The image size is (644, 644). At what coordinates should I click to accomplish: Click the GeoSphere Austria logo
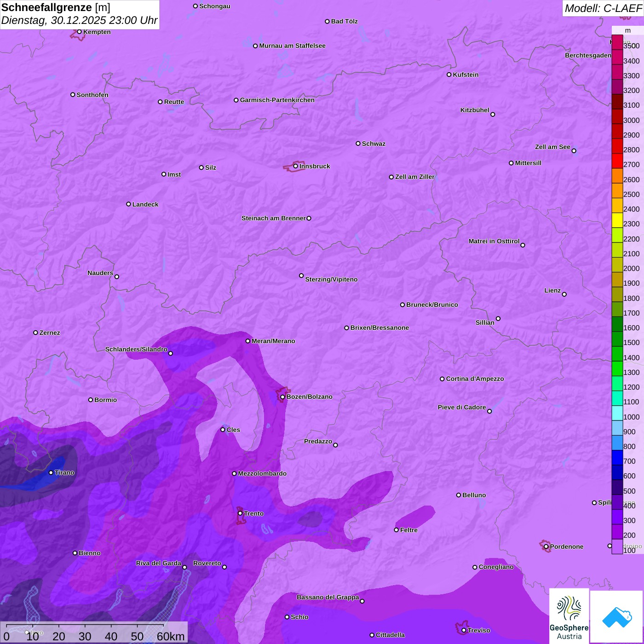[569, 616]
